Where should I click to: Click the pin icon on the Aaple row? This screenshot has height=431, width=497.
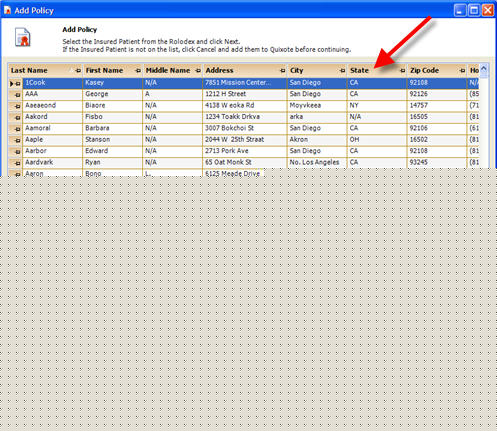pyautogui.click(x=18, y=140)
